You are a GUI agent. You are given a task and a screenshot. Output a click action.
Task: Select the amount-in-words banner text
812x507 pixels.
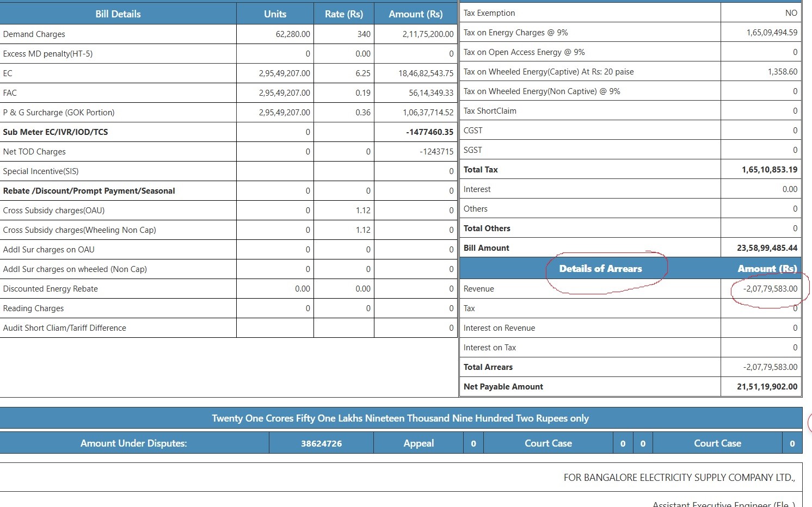pyautogui.click(x=401, y=418)
